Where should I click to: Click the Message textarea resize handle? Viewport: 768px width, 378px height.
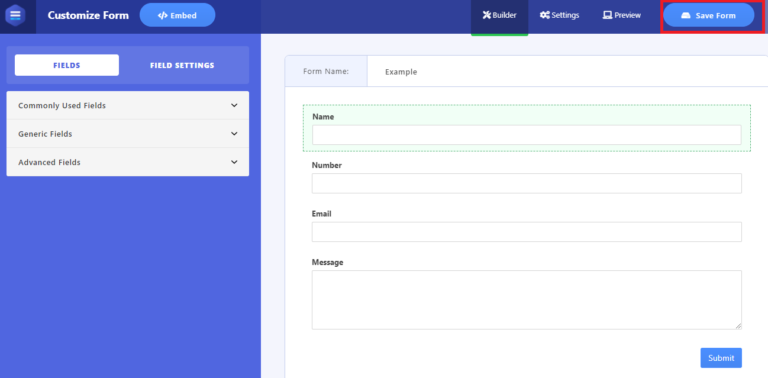point(738,326)
